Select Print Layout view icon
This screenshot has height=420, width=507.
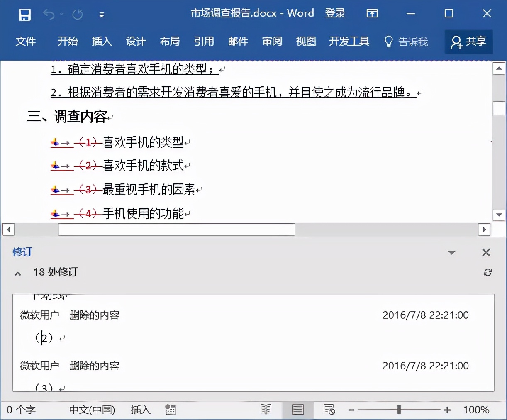(x=298, y=410)
